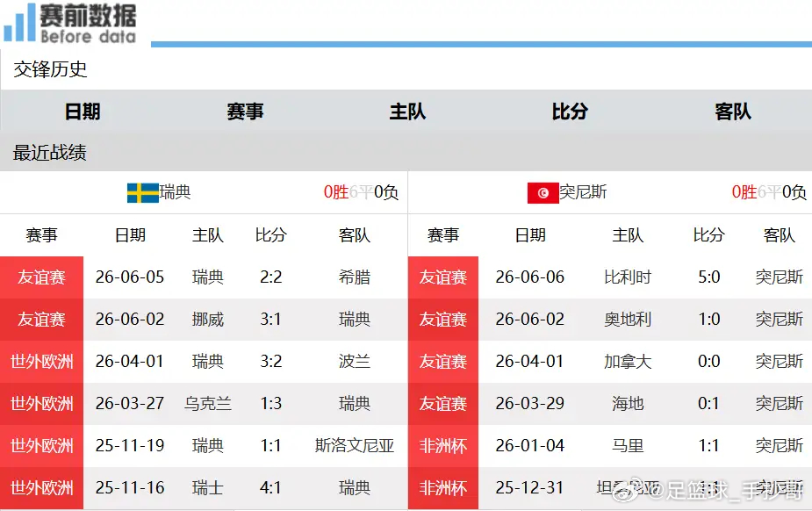Click Sweden's 0胜6平0负 record summary
Viewport: 812px width, 511px height.
361,192
